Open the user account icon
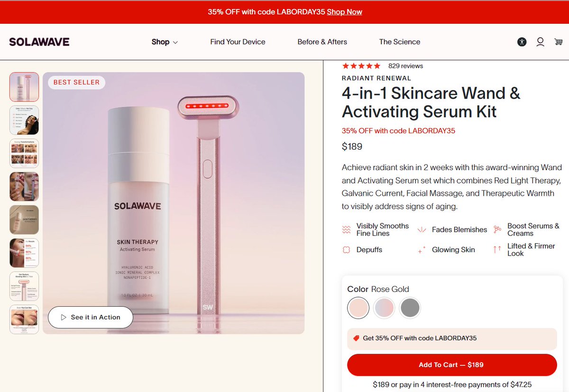Image resolution: width=569 pixels, height=392 pixels. click(x=540, y=42)
